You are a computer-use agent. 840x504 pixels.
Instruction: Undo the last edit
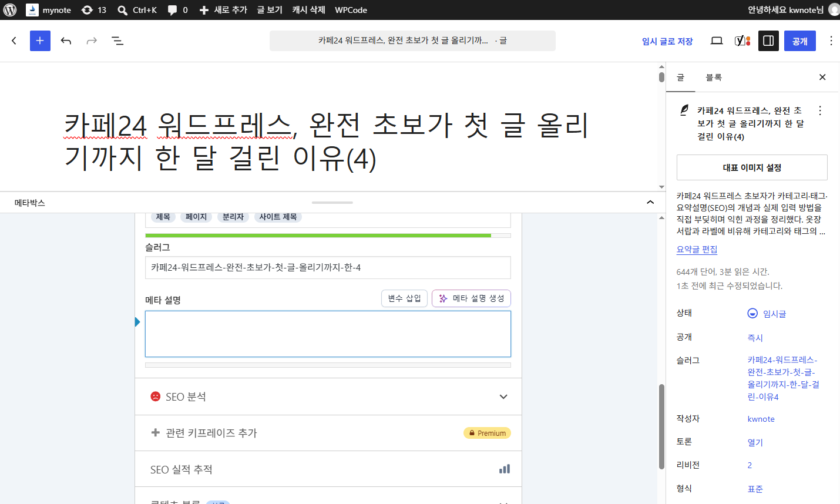(x=66, y=41)
